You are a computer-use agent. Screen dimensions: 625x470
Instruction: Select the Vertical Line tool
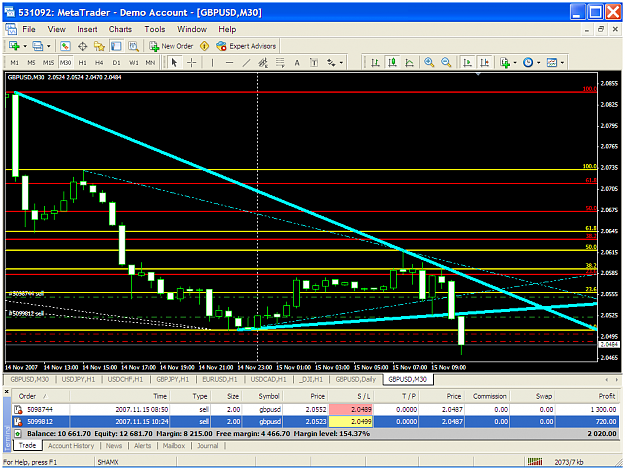tap(212, 63)
